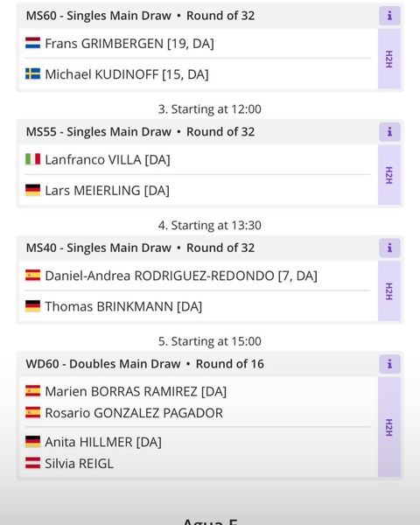Open Silvia REIGL profile
The width and height of the screenshot is (420, 525).
[x=80, y=464]
